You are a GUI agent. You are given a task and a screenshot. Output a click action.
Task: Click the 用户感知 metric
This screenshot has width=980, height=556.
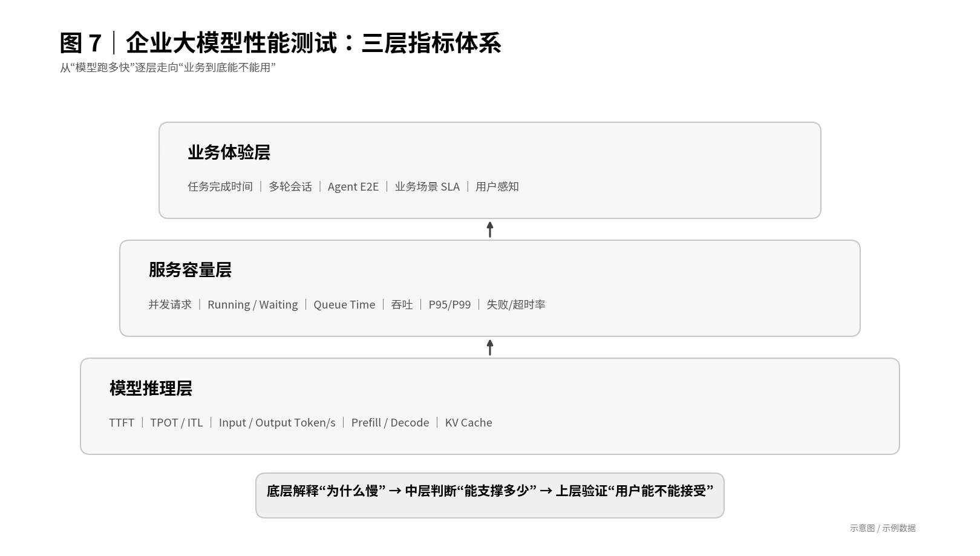point(497,186)
